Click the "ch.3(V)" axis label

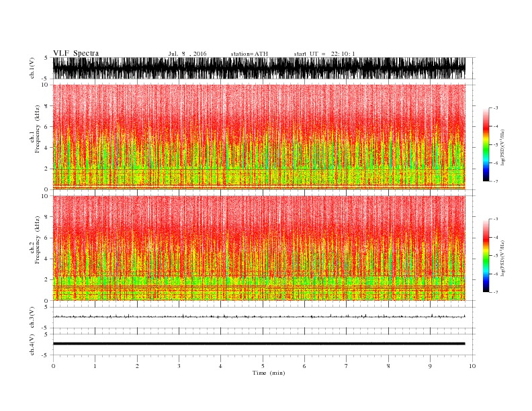pyautogui.click(x=32, y=318)
